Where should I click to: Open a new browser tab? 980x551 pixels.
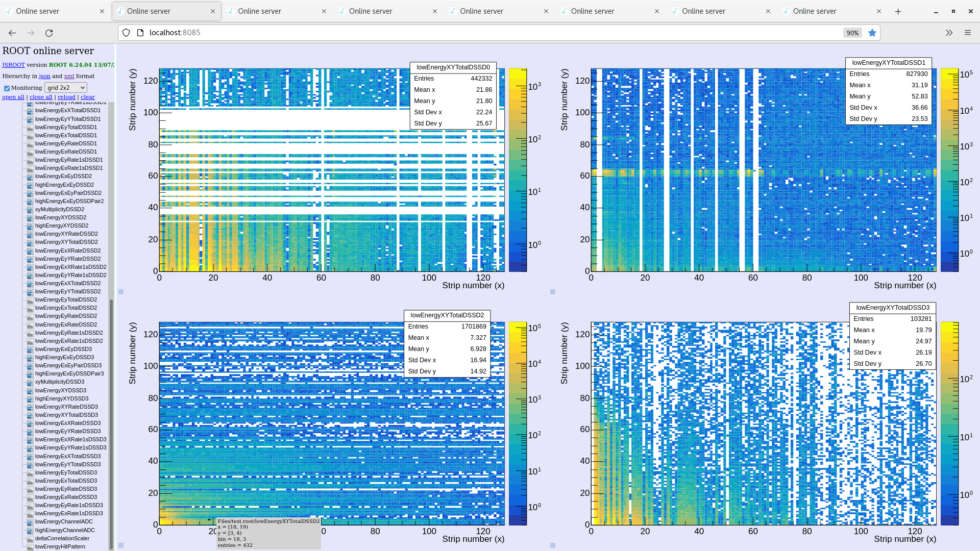tap(898, 11)
